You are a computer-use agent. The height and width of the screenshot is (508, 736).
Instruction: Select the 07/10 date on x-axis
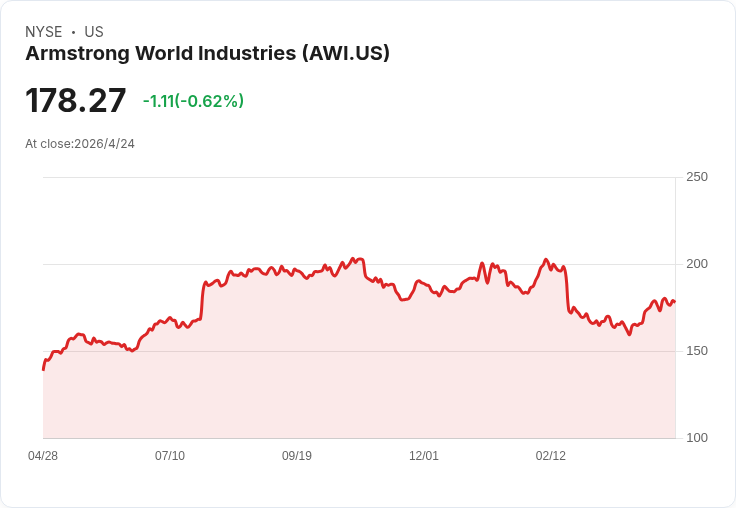[170, 456]
